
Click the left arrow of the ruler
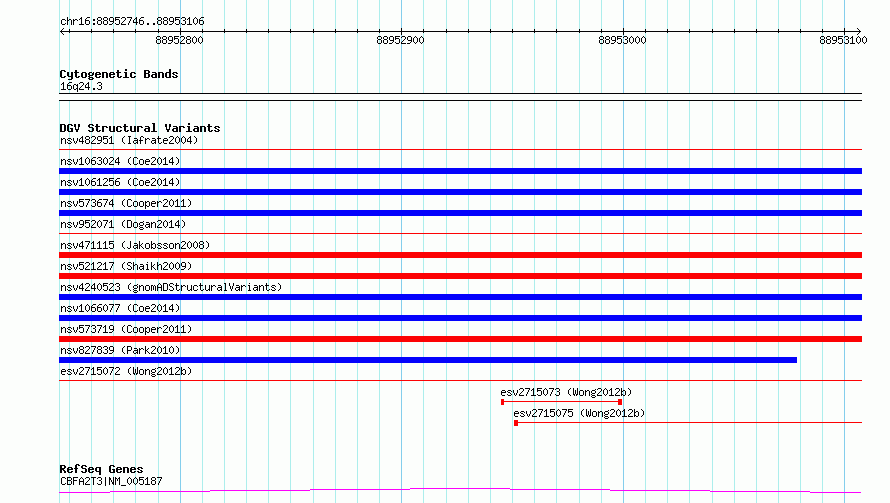tap(62, 31)
